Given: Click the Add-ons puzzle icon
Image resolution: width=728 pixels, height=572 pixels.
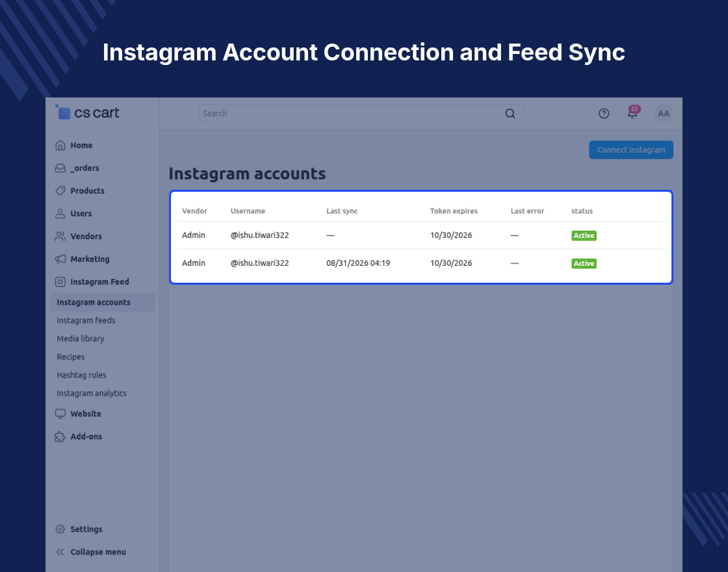Looking at the screenshot, I should tap(60, 436).
